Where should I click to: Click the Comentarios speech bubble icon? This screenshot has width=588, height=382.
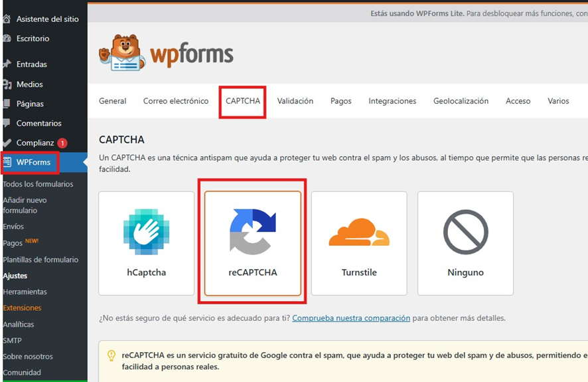click(7, 123)
